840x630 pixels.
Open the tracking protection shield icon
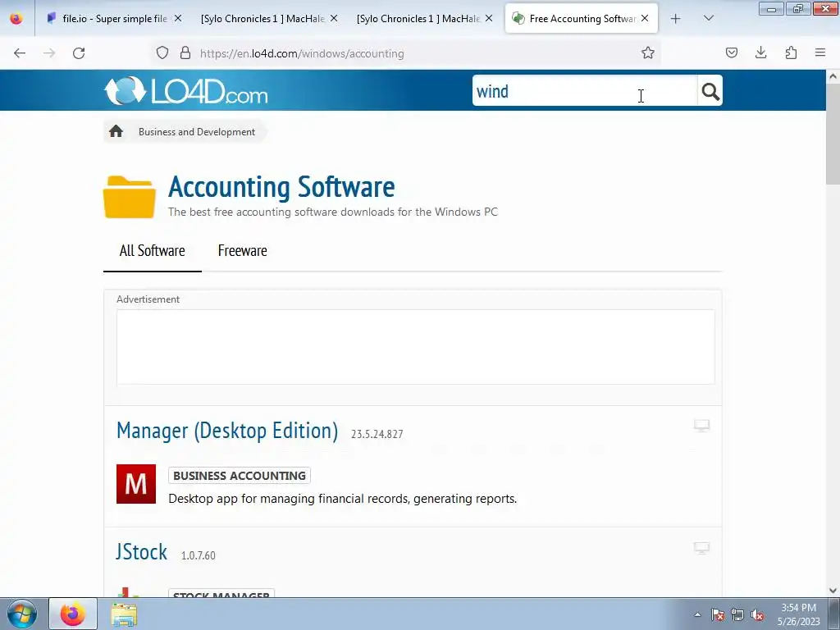click(x=162, y=53)
